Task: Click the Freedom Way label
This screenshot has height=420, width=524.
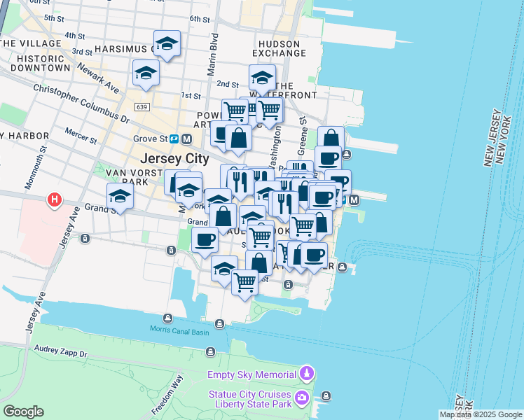Action: (x=167, y=395)
